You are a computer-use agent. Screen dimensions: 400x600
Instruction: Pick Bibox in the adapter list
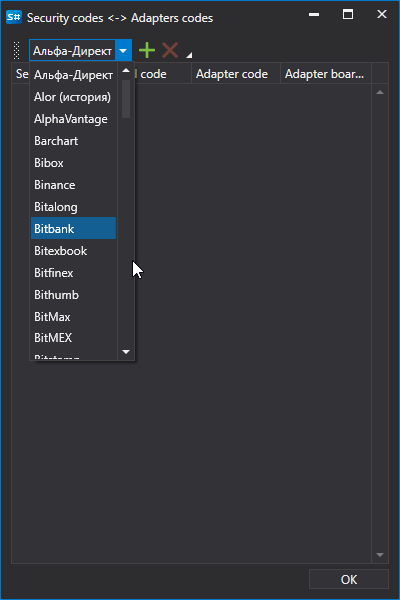(x=73, y=163)
